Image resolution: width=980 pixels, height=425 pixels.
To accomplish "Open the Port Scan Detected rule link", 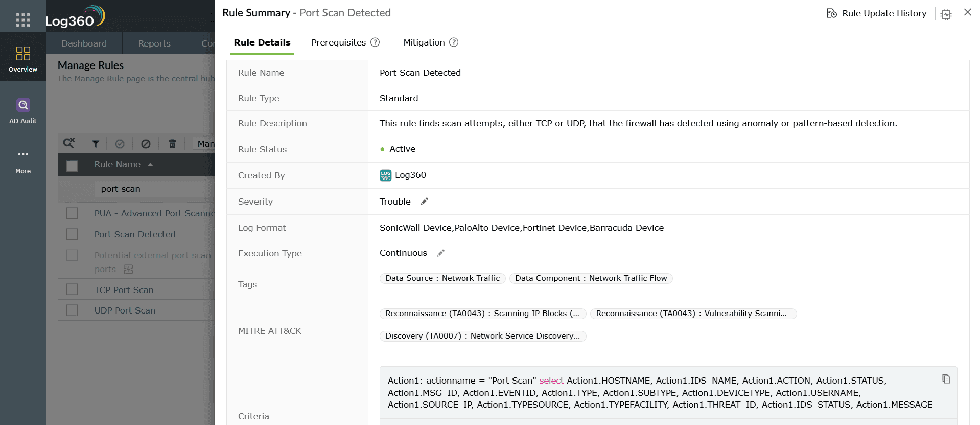I will [135, 234].
